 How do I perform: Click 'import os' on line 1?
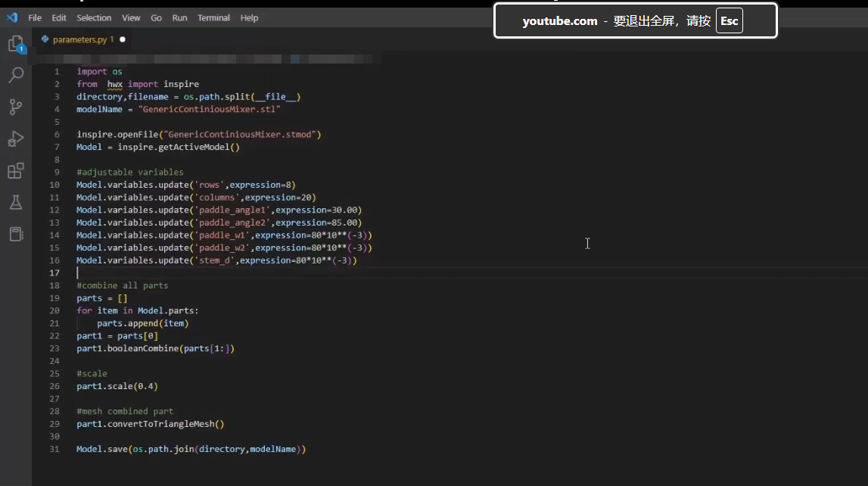point(99,71)
